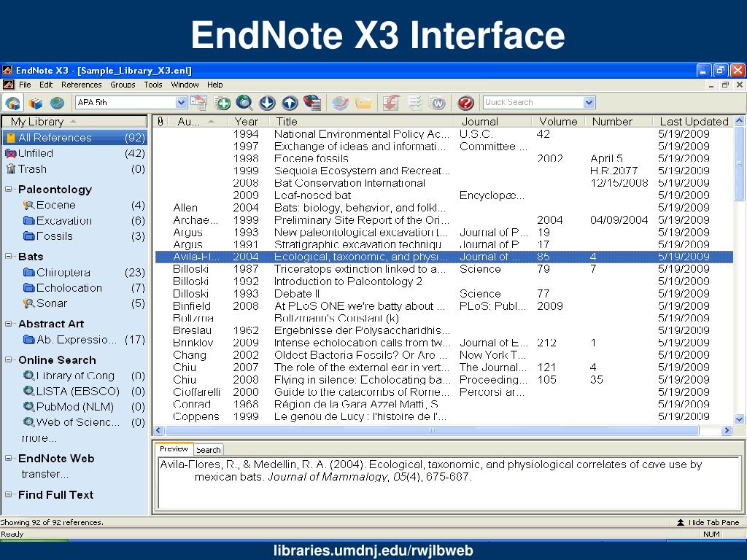Select the Excavation group
This screenshot has height=560, width=747.
pos(83,220)
